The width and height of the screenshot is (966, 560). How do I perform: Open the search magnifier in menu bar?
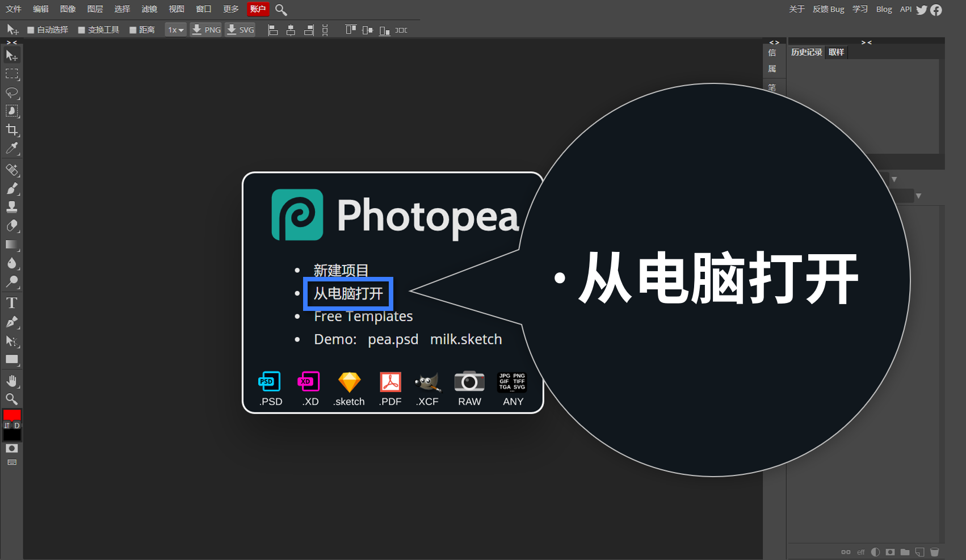coord(281,10)
